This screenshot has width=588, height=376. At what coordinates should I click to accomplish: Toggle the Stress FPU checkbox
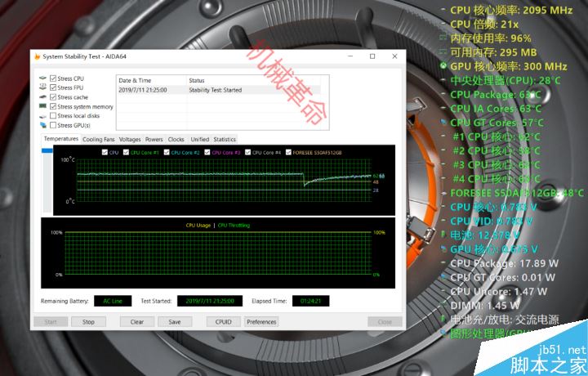point(53,87)
